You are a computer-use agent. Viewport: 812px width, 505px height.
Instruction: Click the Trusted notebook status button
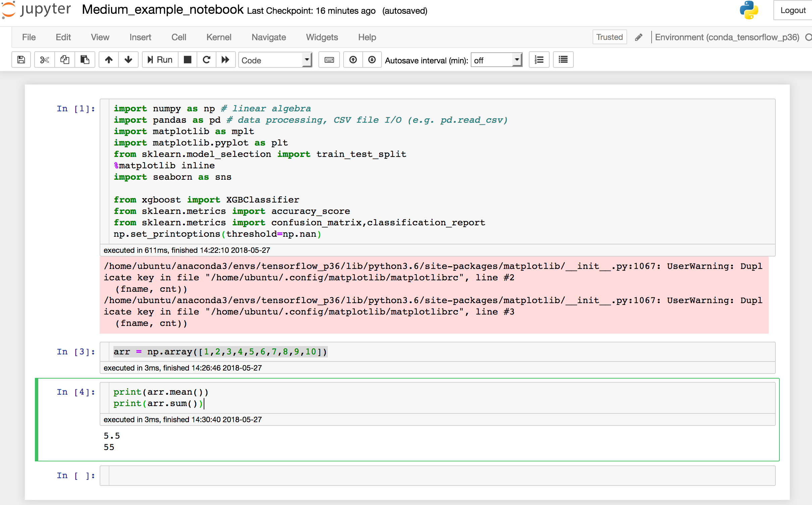pyautogui.click(x=609, y=37)
